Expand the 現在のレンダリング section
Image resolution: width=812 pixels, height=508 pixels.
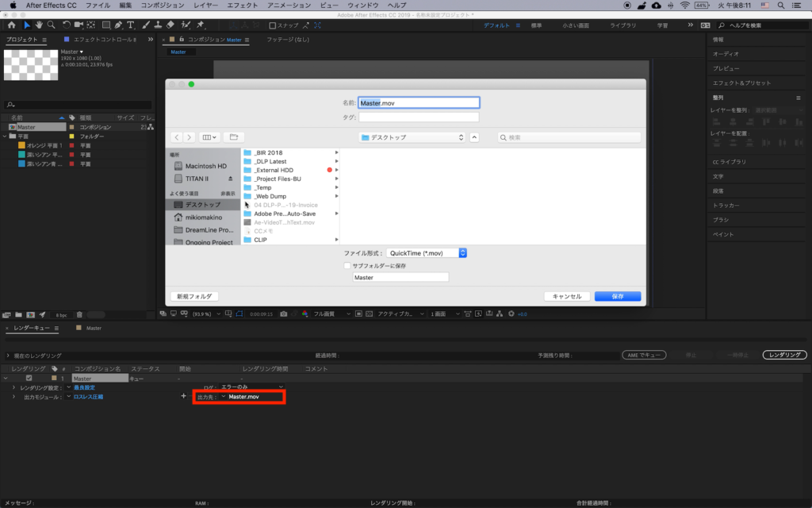tap(8, 356)
